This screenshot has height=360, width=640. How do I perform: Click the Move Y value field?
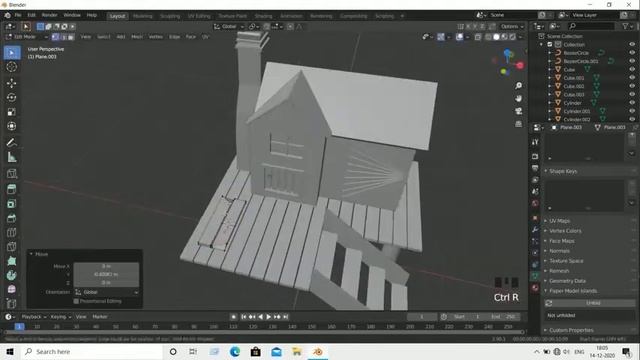tap(106, 275)
